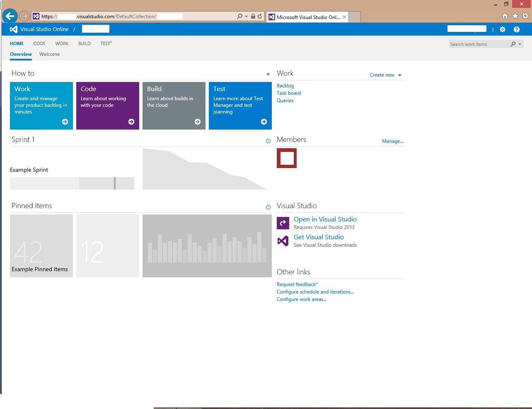Click the browser Back arrow button
The height and width of the screenshot is (409, 532).
point(10,16)
